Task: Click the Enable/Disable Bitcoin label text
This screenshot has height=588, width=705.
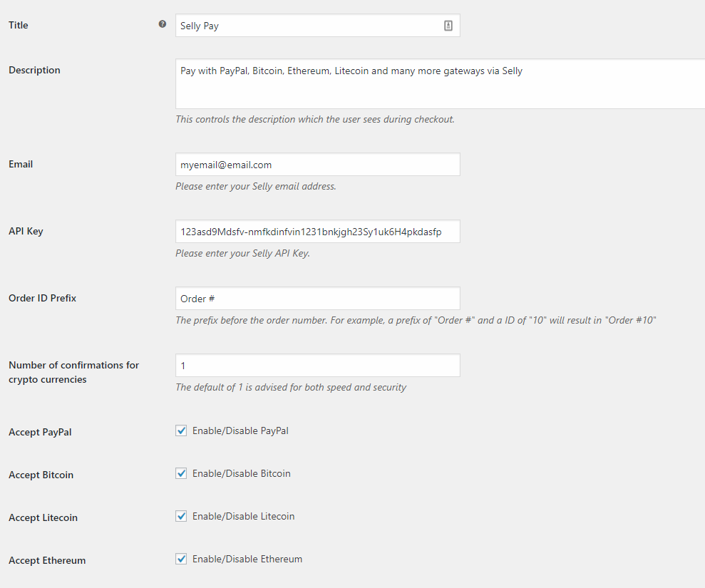Action: [x=241, y=474]
